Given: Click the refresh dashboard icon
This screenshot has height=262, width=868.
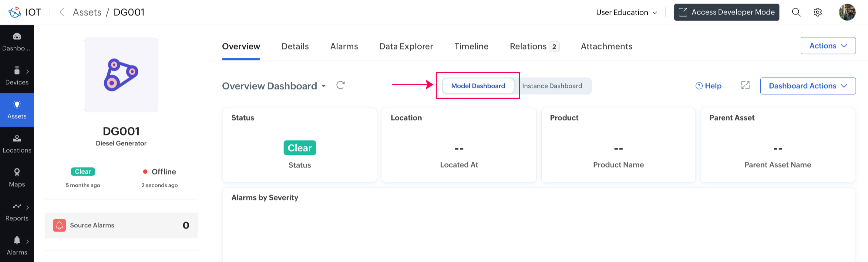Looking at the screenshot, I should (340, 85).
